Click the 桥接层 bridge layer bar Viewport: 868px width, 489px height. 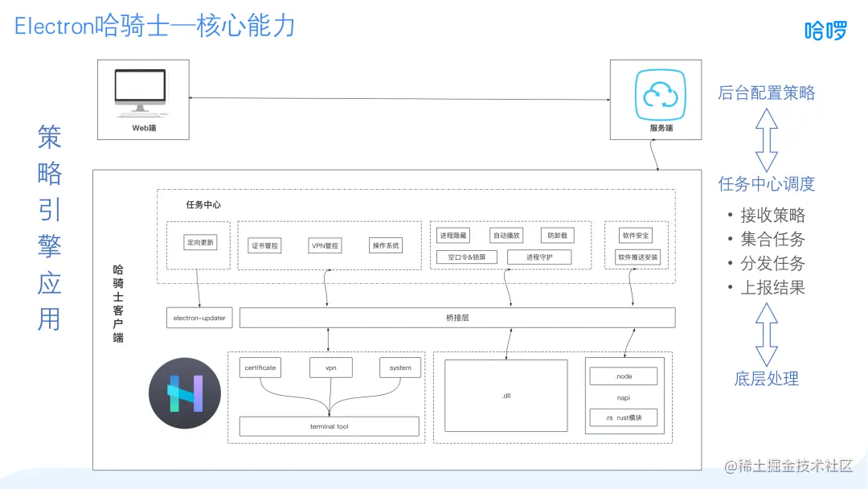click(457, 318)
